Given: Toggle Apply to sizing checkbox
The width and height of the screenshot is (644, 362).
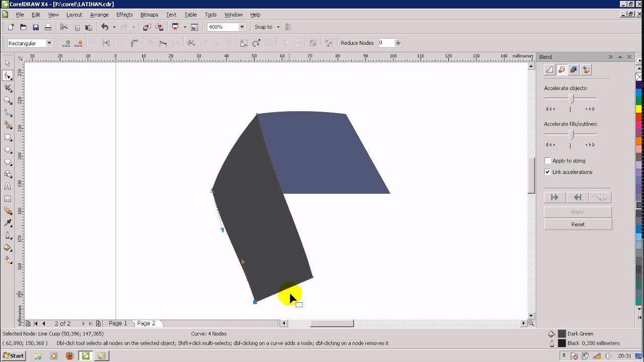Looking at the screenshot, I should tap(547, 161).
